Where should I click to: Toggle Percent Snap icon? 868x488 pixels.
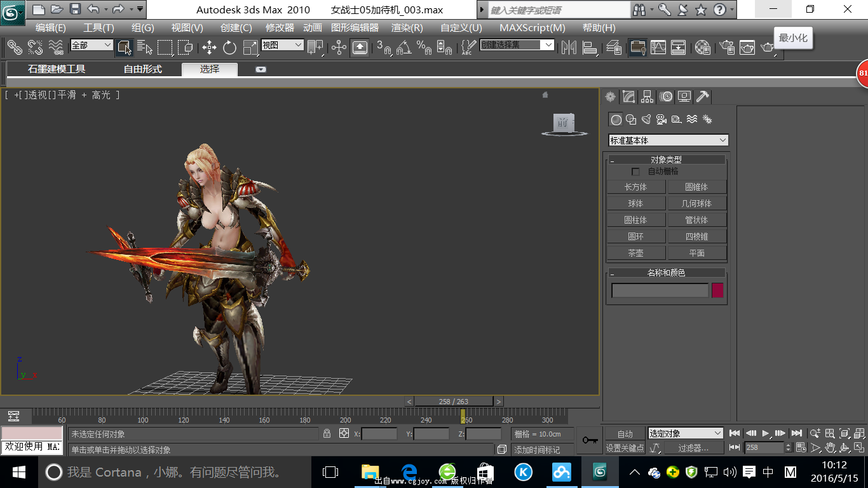[424, 47]
